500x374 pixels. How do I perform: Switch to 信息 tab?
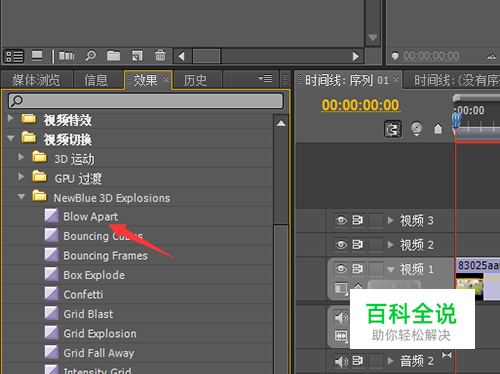[x=96, y=80]
